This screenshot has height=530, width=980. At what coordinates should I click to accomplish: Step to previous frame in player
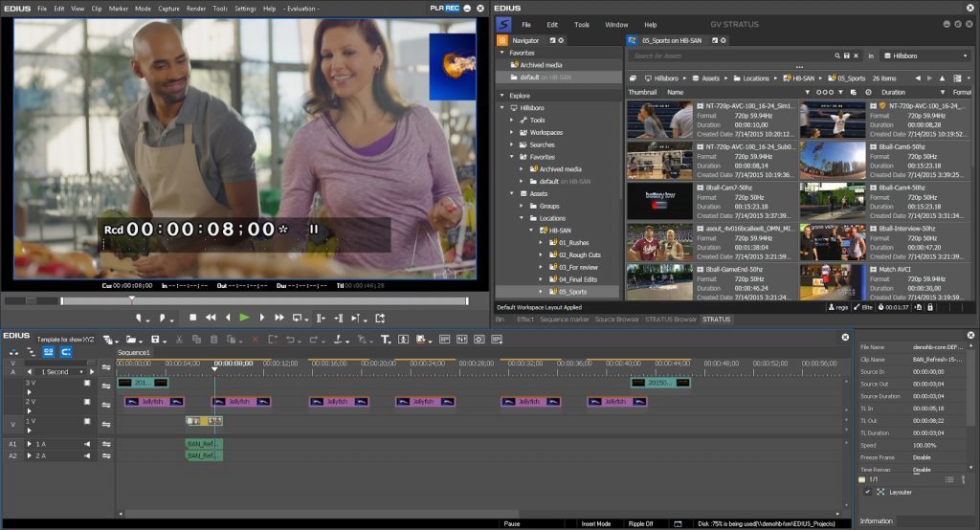pyautogui.click(x=228, y=318)
